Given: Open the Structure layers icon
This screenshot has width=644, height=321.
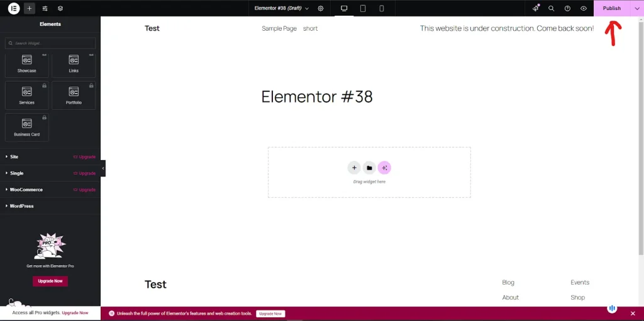Looking at the screenshot, I should pyautogui.click(x=60, y=8).
